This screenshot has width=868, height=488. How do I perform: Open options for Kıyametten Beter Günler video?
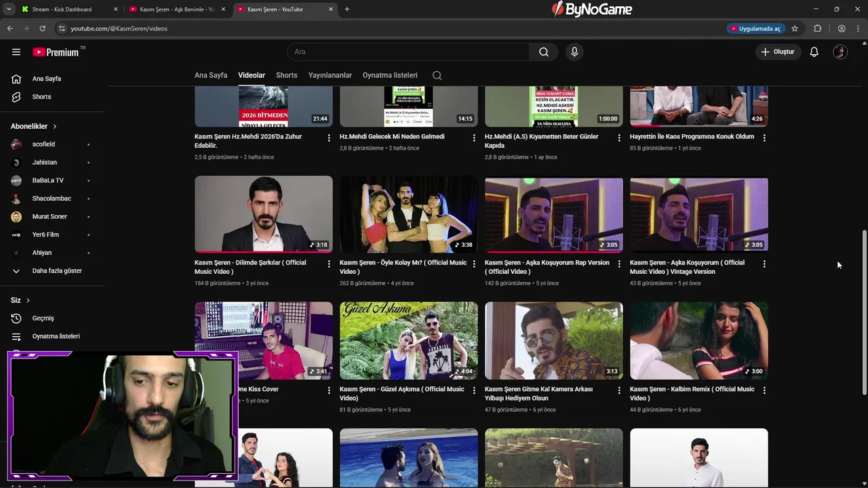pos(619,138)
